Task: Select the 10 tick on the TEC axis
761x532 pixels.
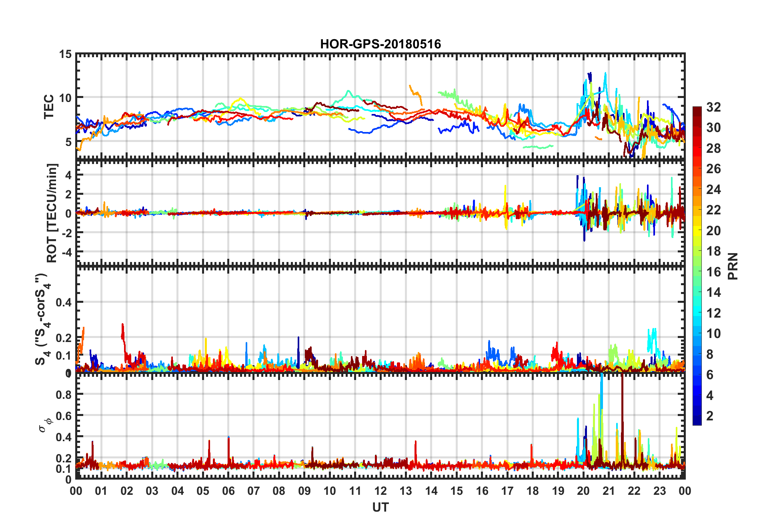Action: tap(65, 98)
